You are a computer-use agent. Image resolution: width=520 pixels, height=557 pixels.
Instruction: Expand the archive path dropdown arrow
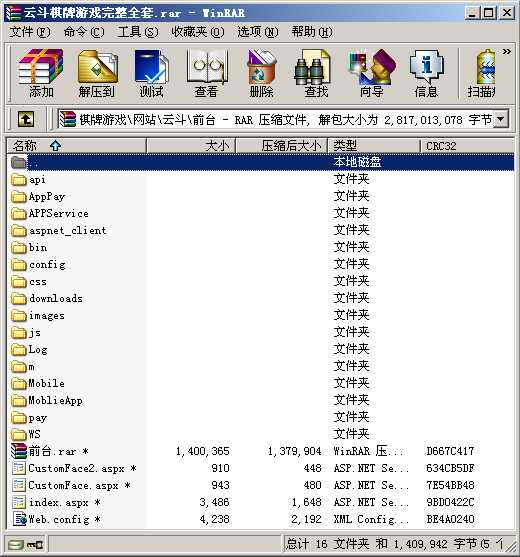(501, 119)
